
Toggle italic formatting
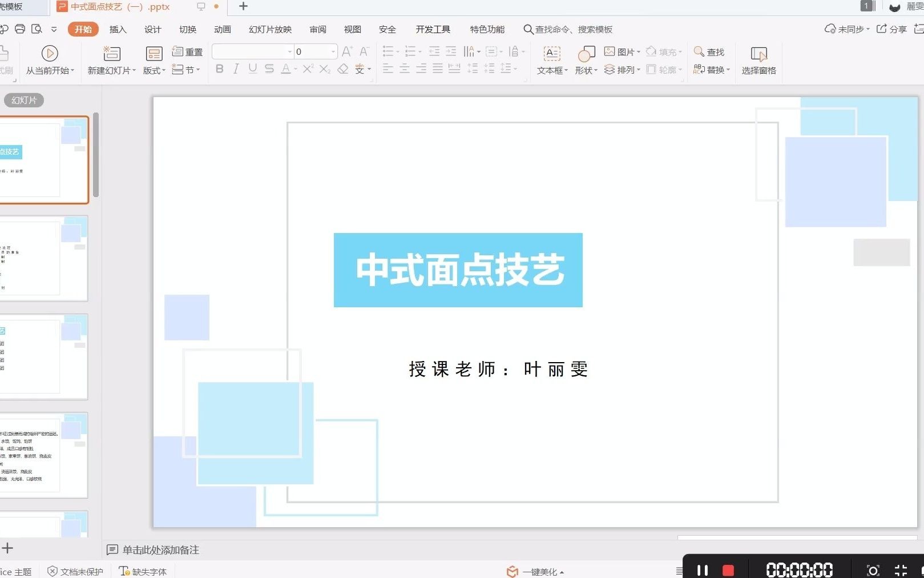click(235, 69)
